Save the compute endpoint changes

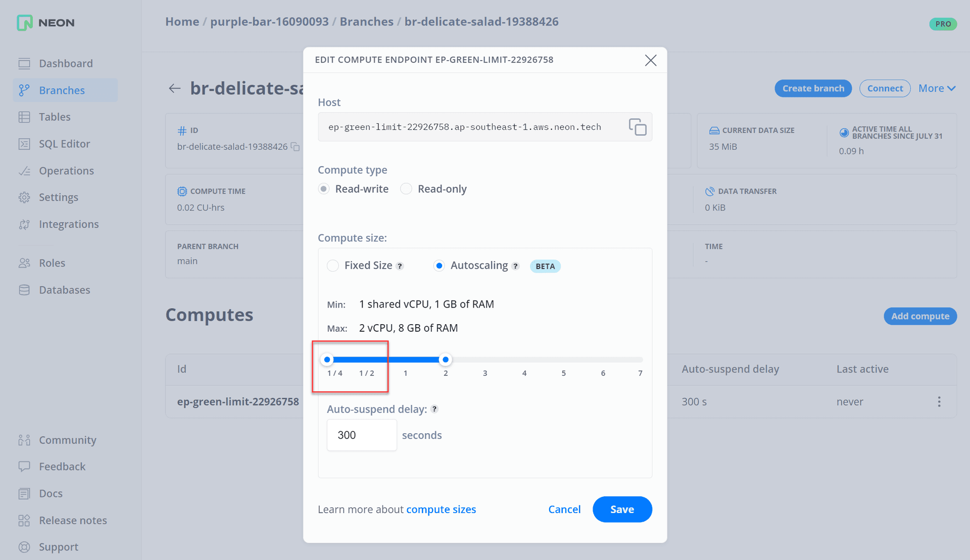tap(622, 509)
